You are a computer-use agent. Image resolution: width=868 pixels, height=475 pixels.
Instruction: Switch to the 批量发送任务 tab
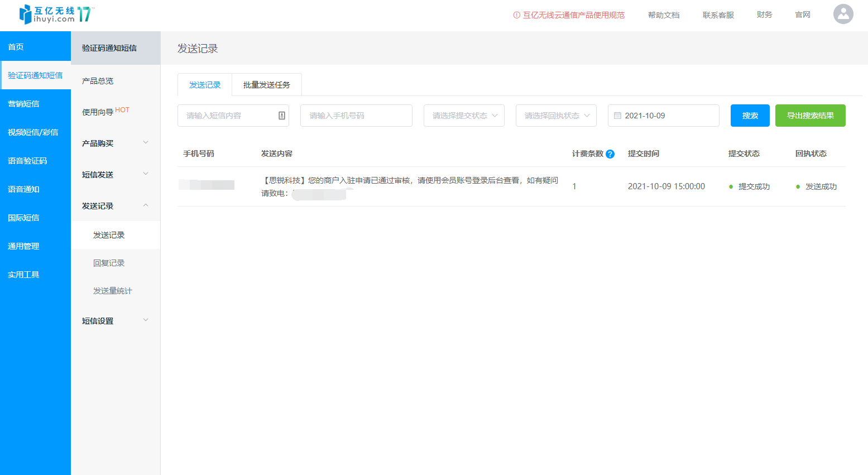point(266,85)
